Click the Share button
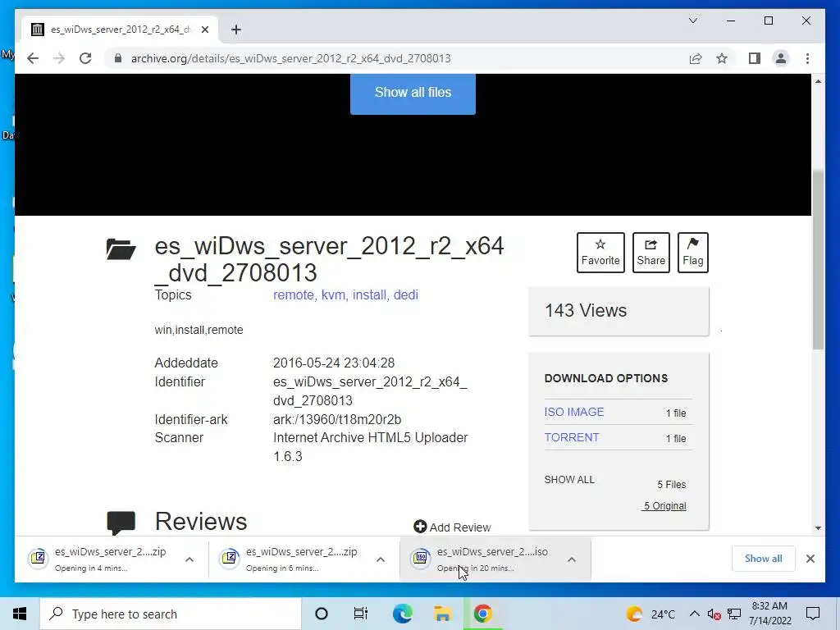This screenshot has height=630, width=840. click(x=651, y=253)
